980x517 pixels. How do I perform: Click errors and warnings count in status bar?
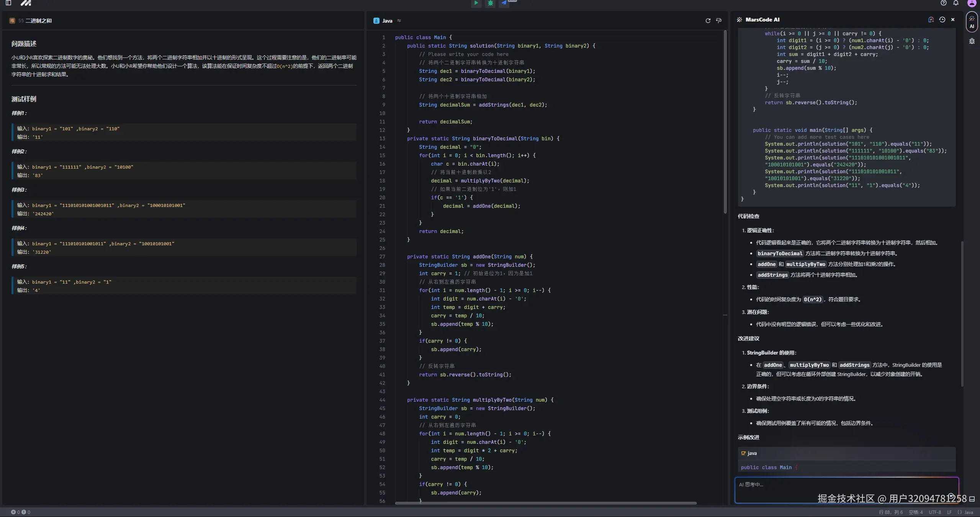[x=21, y=512]
